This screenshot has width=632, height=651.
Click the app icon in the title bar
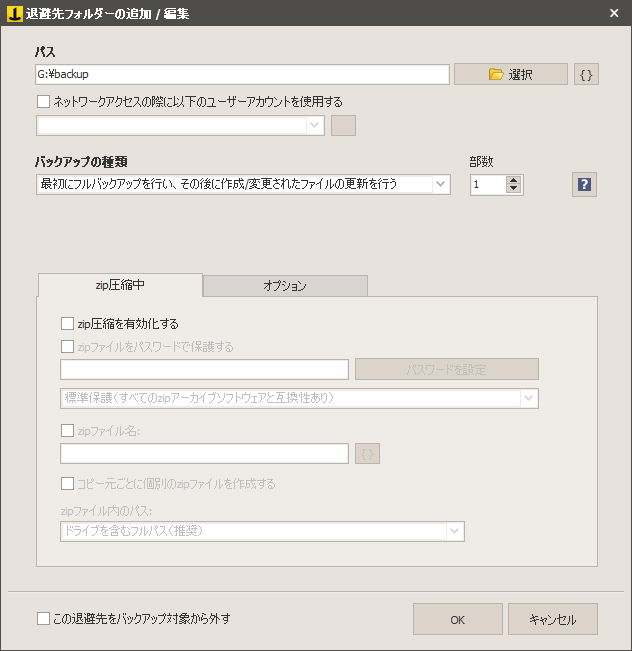(15, 13)
